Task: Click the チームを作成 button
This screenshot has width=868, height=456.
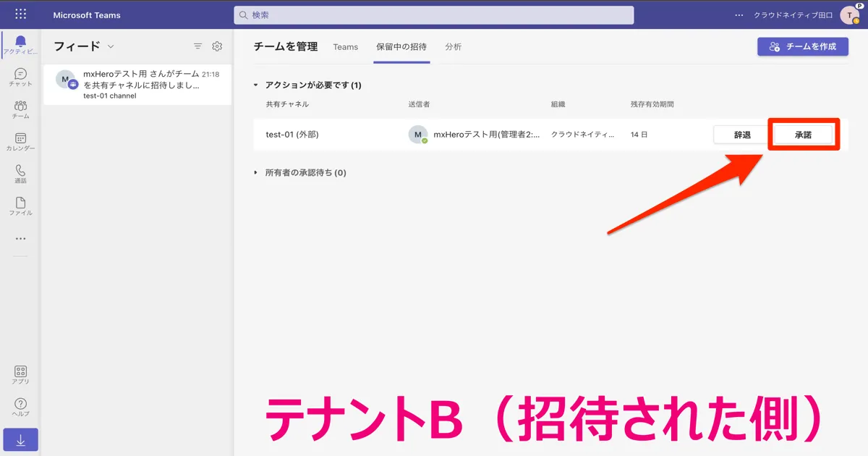Action: coord(802,46)
